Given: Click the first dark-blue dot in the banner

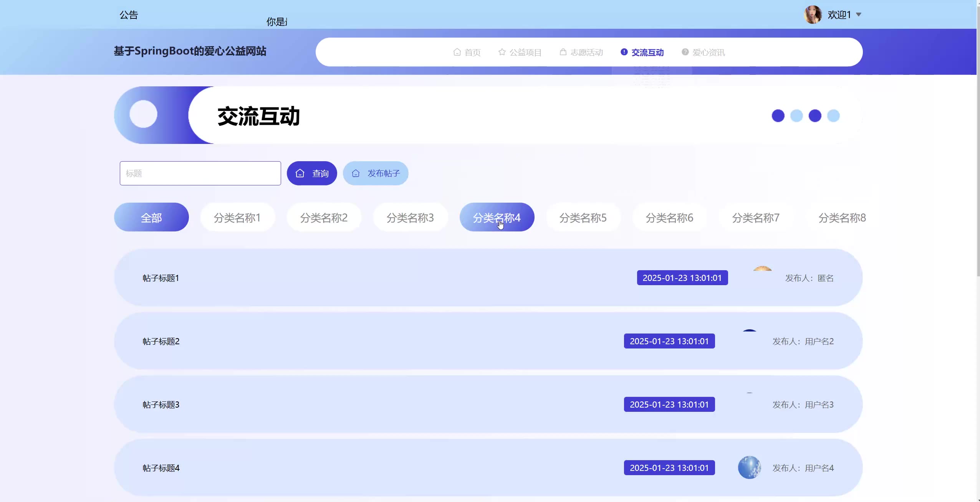Looking at the screenshot, I should coord(778,116).
